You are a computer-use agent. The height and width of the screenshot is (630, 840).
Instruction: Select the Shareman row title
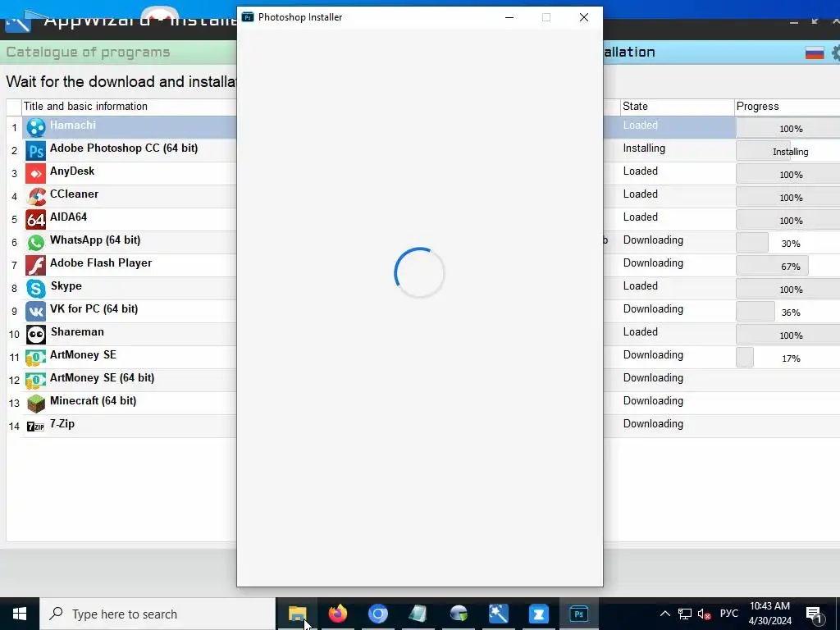[x=77, y=332]
